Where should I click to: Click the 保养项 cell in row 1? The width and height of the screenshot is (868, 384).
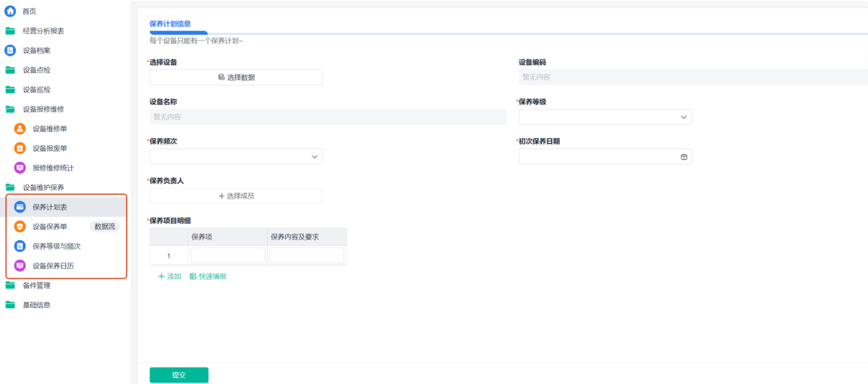coord(227,255)
